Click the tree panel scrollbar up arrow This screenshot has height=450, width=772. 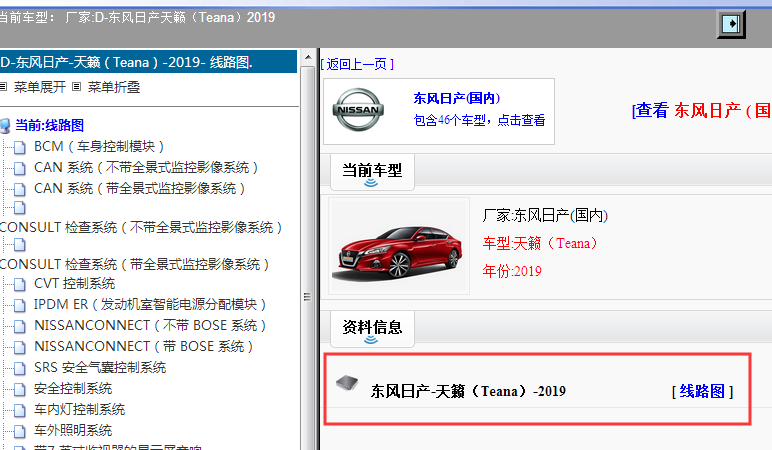click(308, 58)
